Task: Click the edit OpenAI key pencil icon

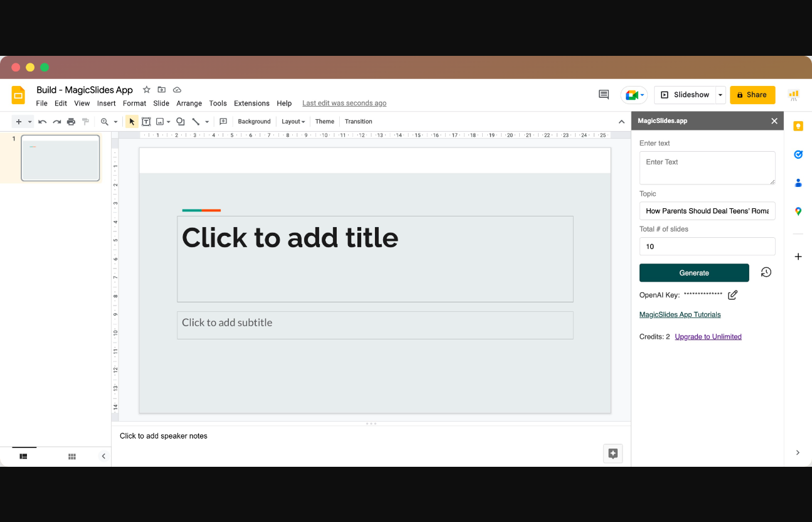Action: pyautogui.click(x=732, y=295)
